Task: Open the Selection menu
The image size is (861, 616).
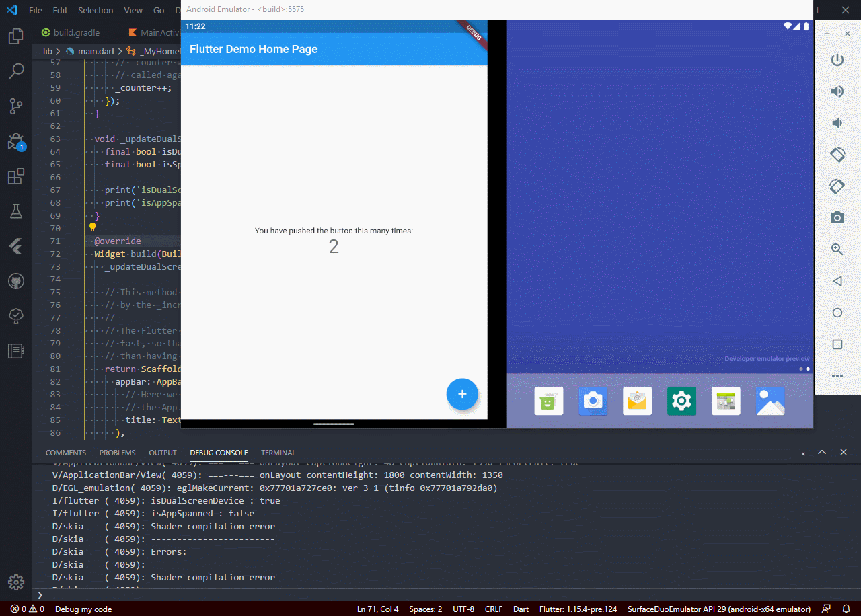Action: tap(96, 11)
